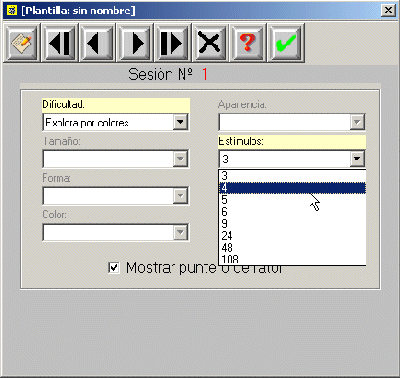Open the Apariencia dropdown arrow
Screen dimensions: 400x378
click(x=357, y=122)
